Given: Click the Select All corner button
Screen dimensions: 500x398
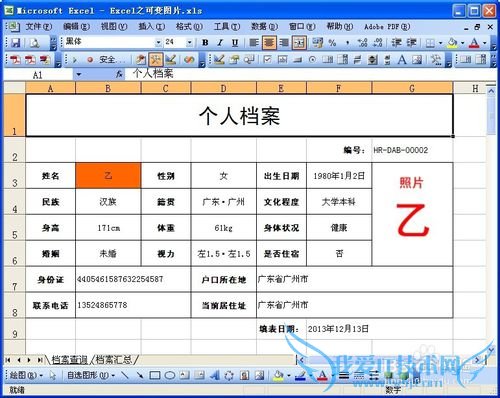Looking at the screenshot, I should (15, 88).
